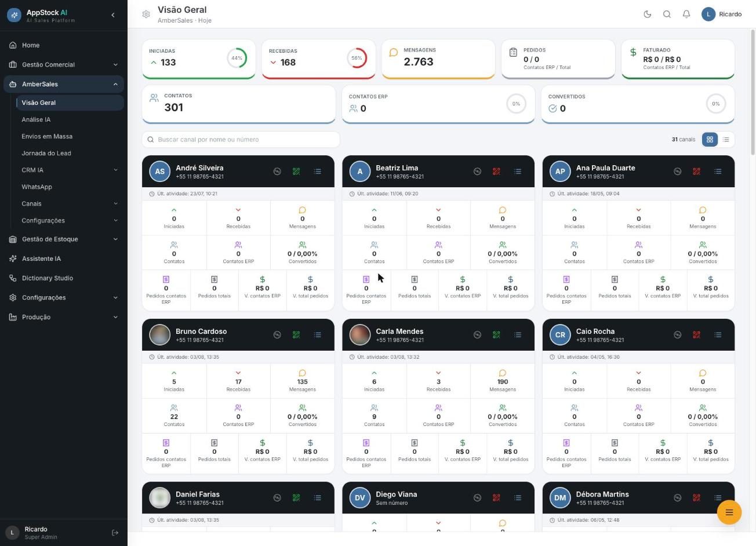Collapse the sidebar with the top arrow

click(x=113, y=15)
